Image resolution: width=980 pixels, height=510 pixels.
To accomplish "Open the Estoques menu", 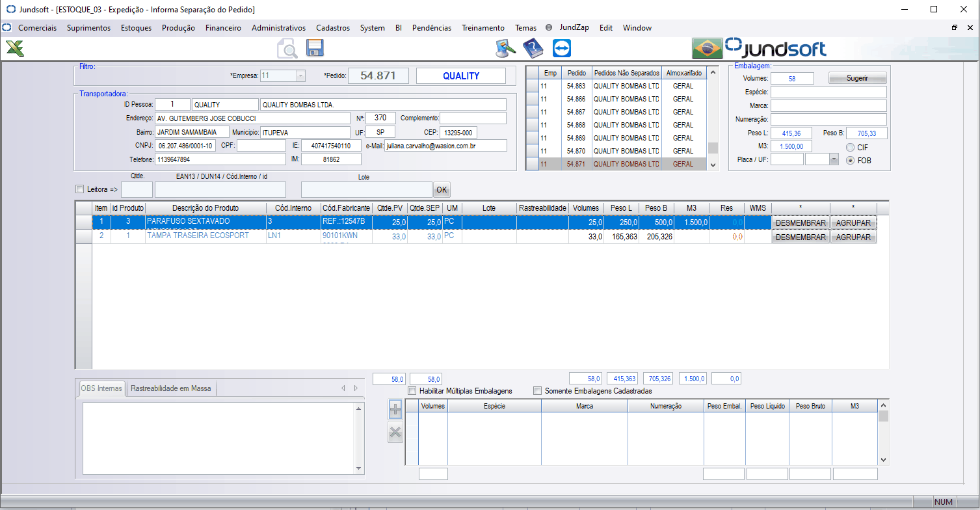I will [x=136, y=28].
